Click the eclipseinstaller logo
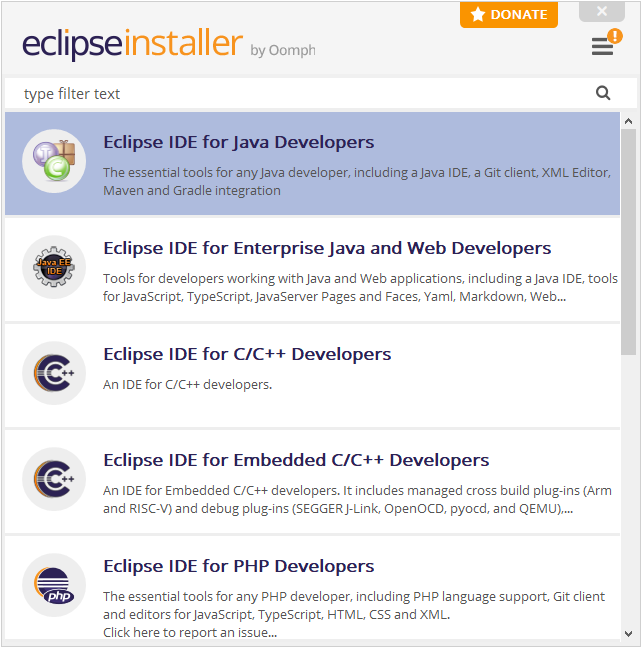The image size is (642, 648). pos(132,44)
